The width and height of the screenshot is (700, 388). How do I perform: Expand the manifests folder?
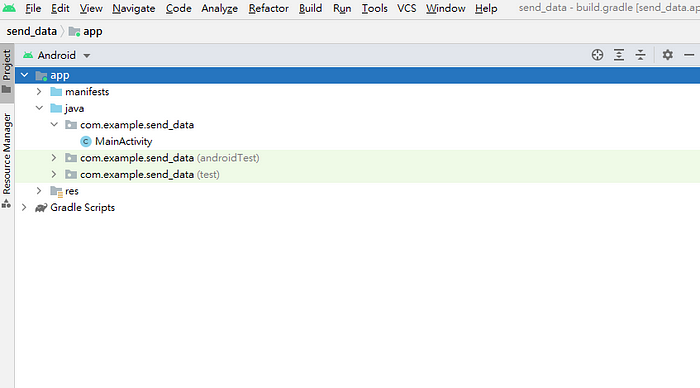39,92
